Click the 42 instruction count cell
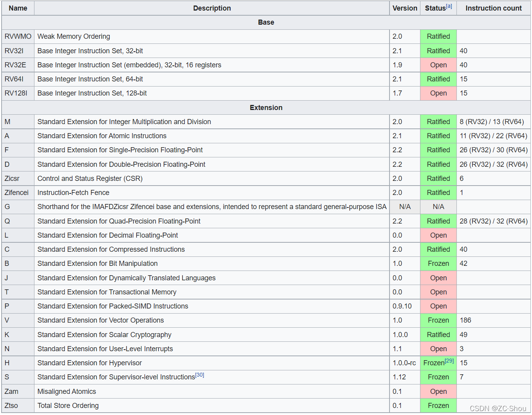 [493, 263]
